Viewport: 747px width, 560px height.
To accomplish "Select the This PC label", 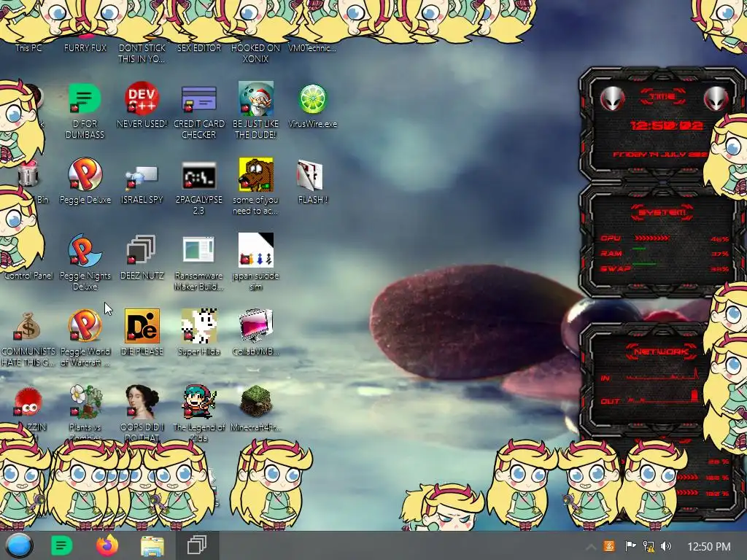I will coord(28,47).
